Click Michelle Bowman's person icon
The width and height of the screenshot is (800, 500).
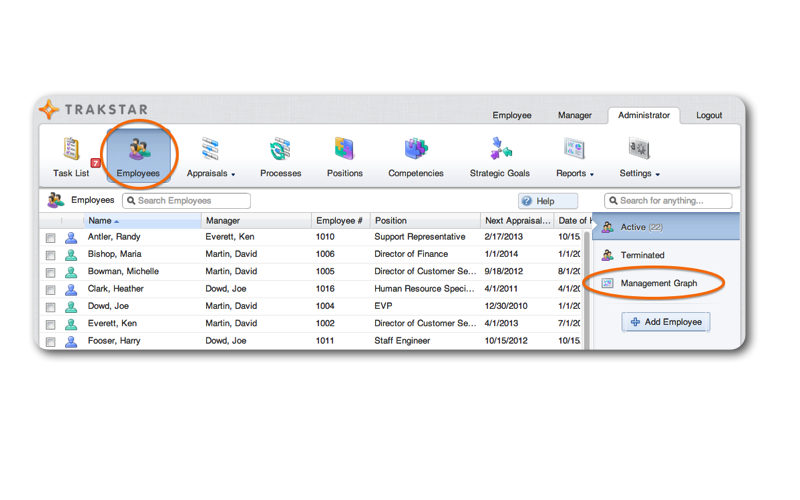(x=71, y=272)
